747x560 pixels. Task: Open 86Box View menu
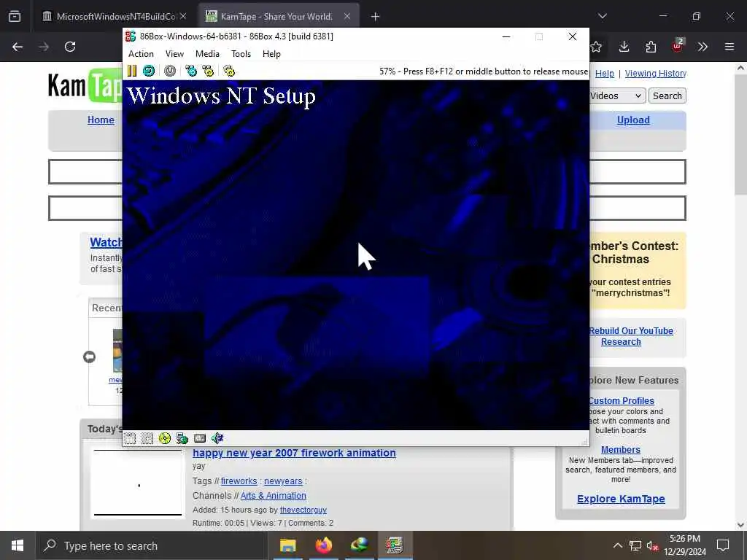pyautogui.click(x=174, y=54)
